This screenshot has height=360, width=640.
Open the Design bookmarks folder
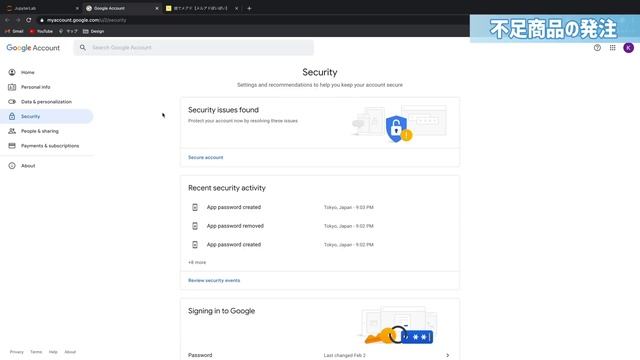click(93, 31)
